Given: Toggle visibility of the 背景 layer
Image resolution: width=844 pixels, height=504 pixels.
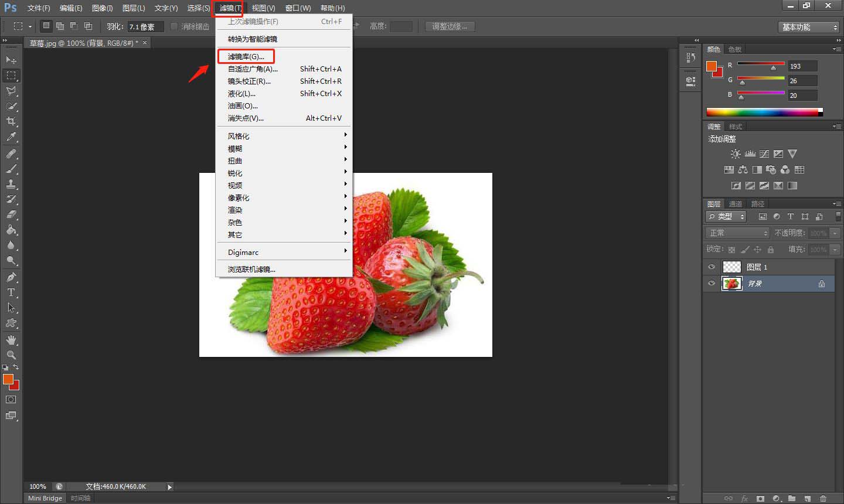Looking at the screenshot, I should click(712, 284).
